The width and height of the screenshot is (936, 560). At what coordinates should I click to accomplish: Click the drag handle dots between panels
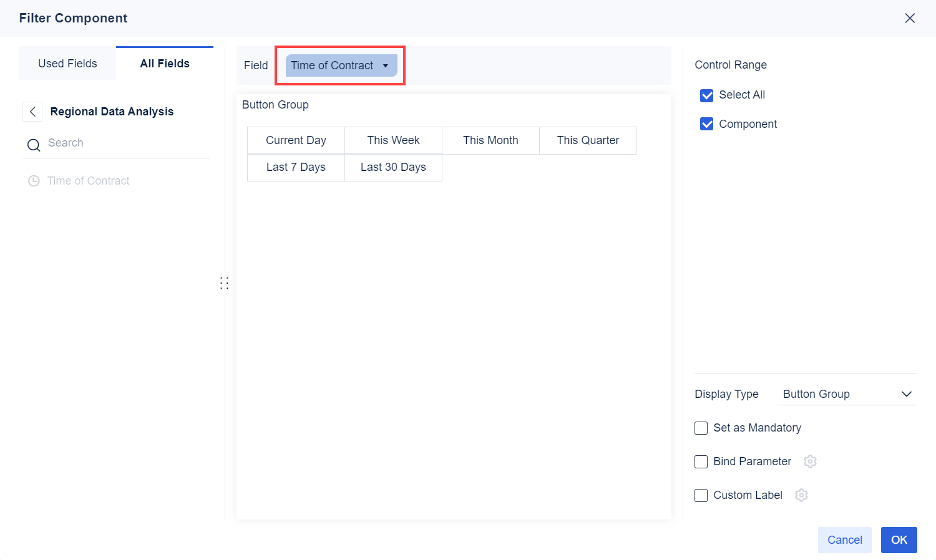[x=225, y=282]
